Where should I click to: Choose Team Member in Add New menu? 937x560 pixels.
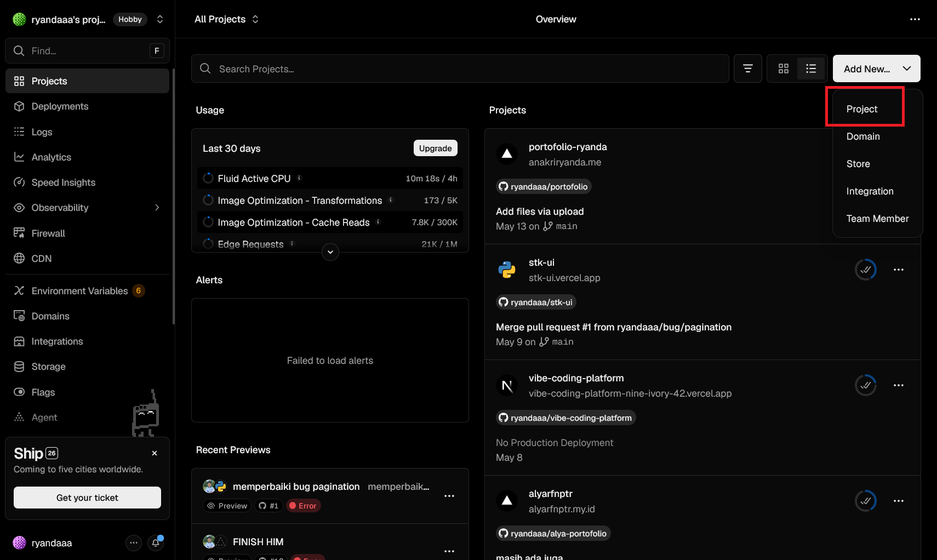click(877, 219)
